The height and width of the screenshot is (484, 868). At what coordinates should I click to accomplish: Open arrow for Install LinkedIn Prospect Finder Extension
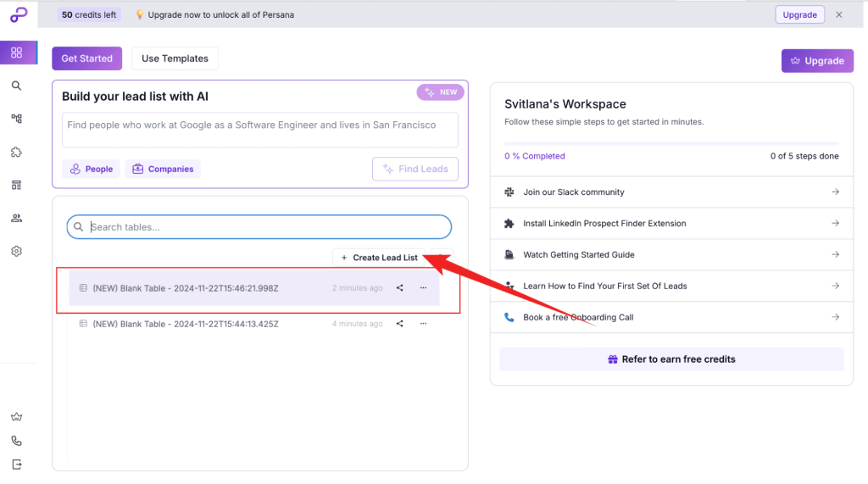pyautogui.click(x=835, y=223)
